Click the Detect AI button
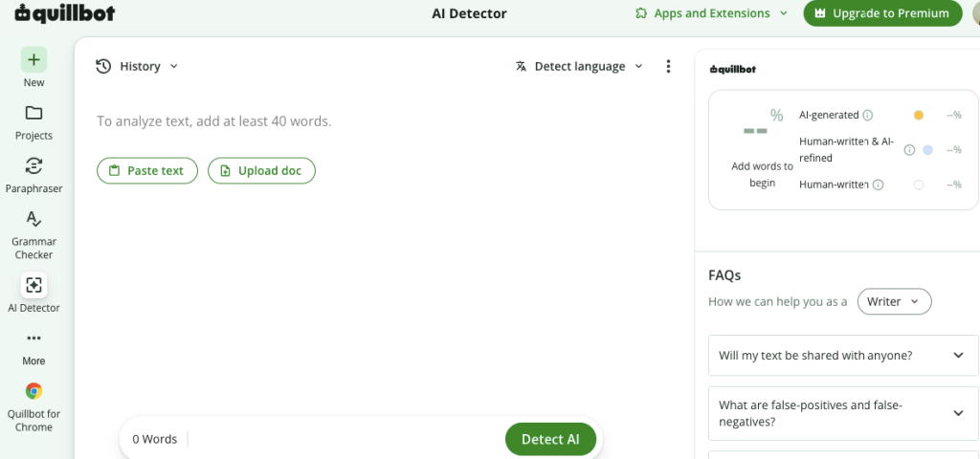980x459 pixels. coord(550,439)
